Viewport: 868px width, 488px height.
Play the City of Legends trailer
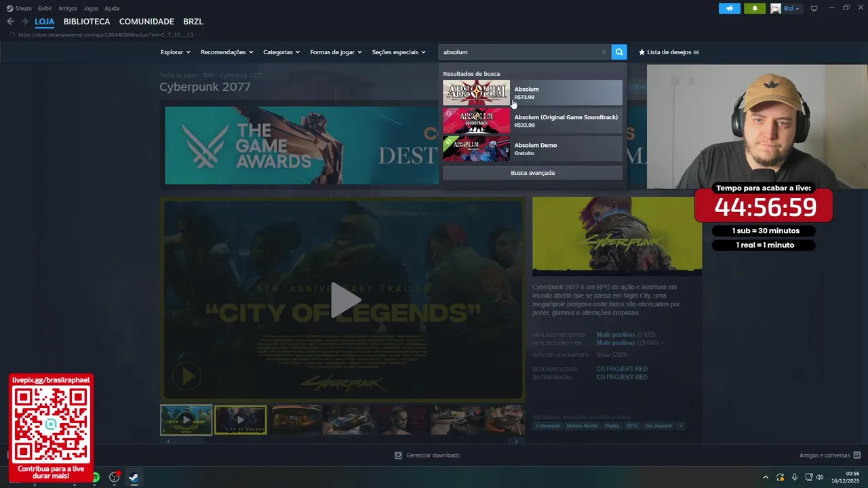click(x=344, y=300)
